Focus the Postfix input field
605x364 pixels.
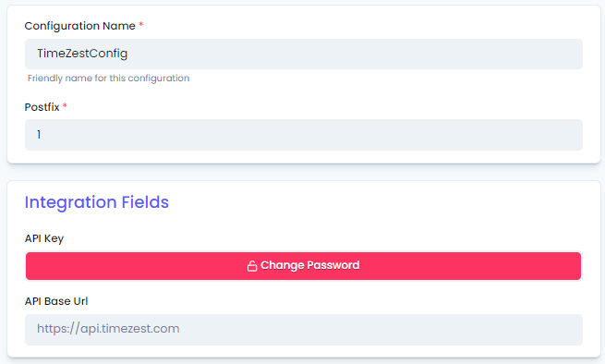304,135
